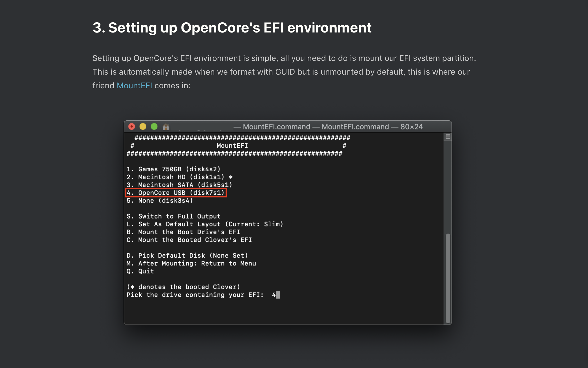Click the "L. Set As Default Layout" line

click(x=205, y=224)
